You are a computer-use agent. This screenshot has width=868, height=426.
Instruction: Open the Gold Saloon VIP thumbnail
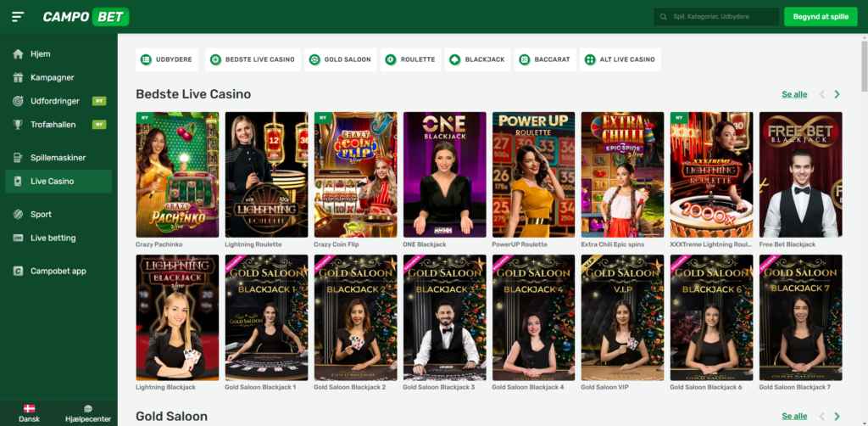tap(623, 317)
